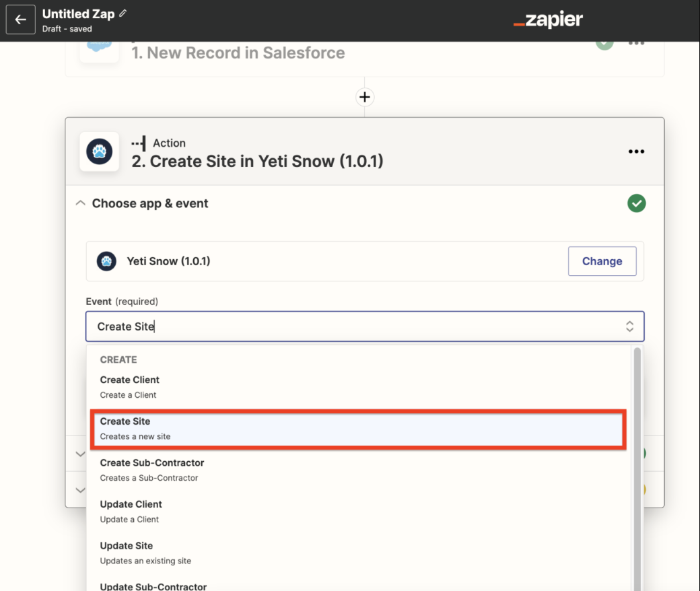The height and width of the screenshot is (591, 700).
Task: Add a step with the plus button
Action: click(365, 97)
